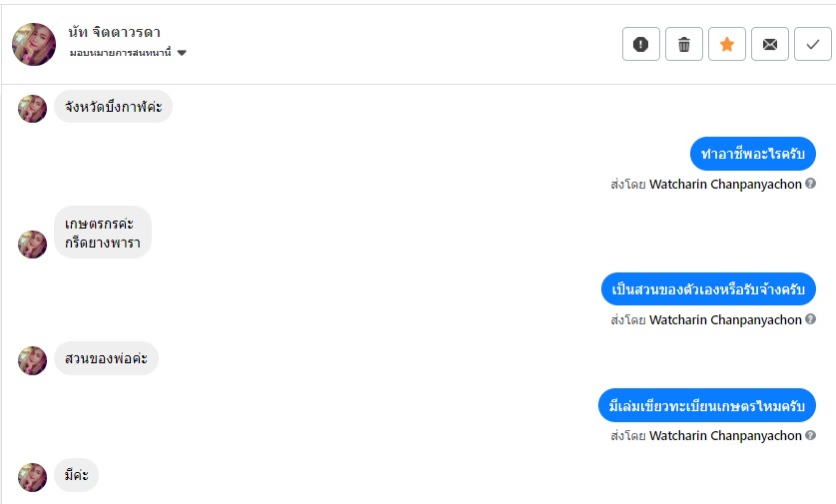Click the เกษตรกรค่ะ กรีดยางพารา received message
This screenshot has width=836, height=504.
point(102,233)
